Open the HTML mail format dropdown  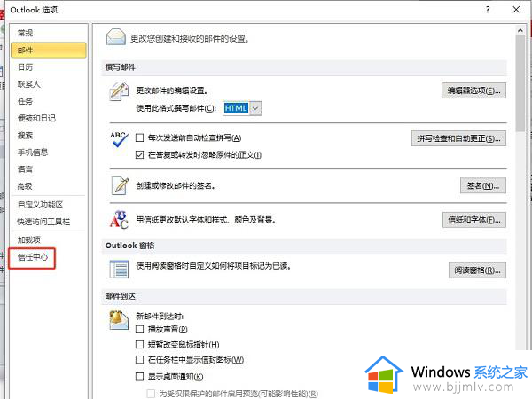point(256,108)
